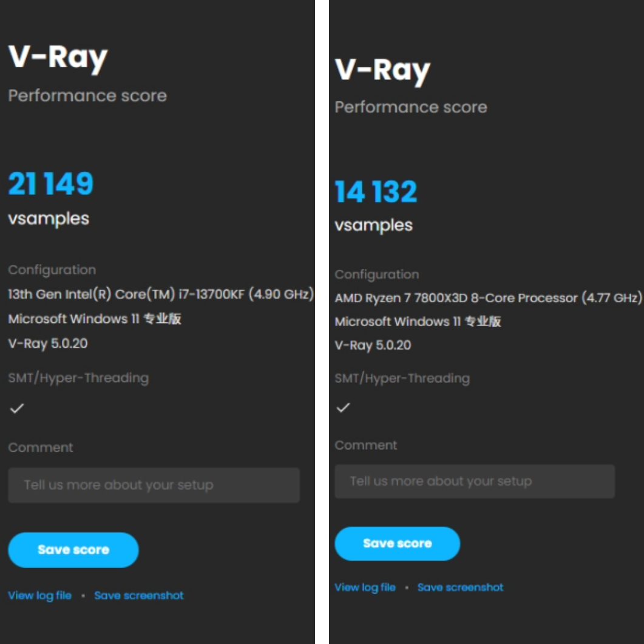Image resolution: width=644 pixels, height=644 pixels.
Task: Click the Windows 11 line under the Ryzen processor
Action: pyautogui.click(x=418, y=321)
